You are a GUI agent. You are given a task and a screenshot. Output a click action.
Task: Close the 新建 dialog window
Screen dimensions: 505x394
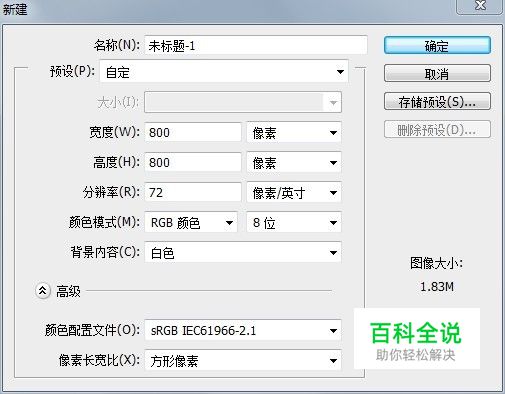pyautogui.click(x=480, y=6)
